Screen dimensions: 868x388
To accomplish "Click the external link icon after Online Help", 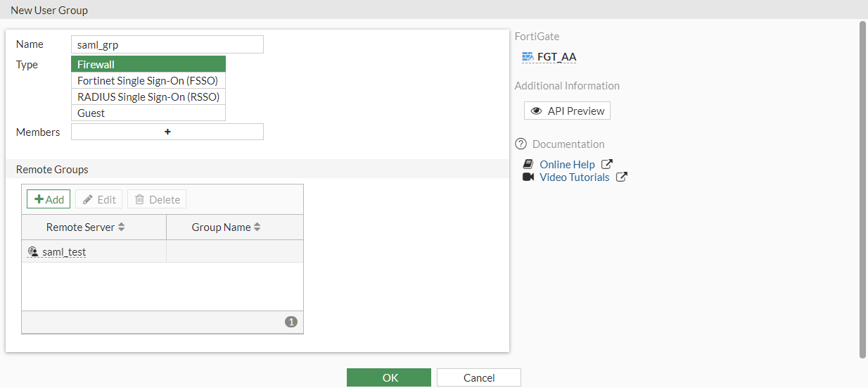I will [x=607, y=165].
